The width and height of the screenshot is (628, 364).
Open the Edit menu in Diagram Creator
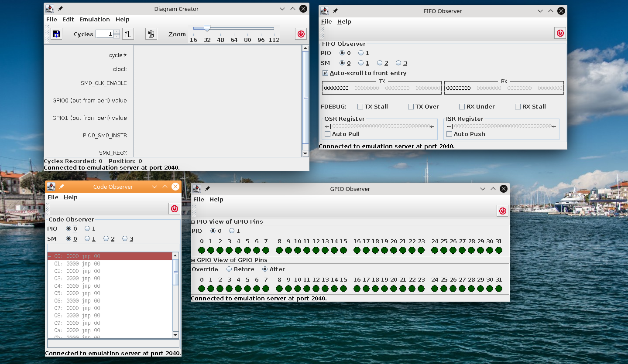(68, 20)
